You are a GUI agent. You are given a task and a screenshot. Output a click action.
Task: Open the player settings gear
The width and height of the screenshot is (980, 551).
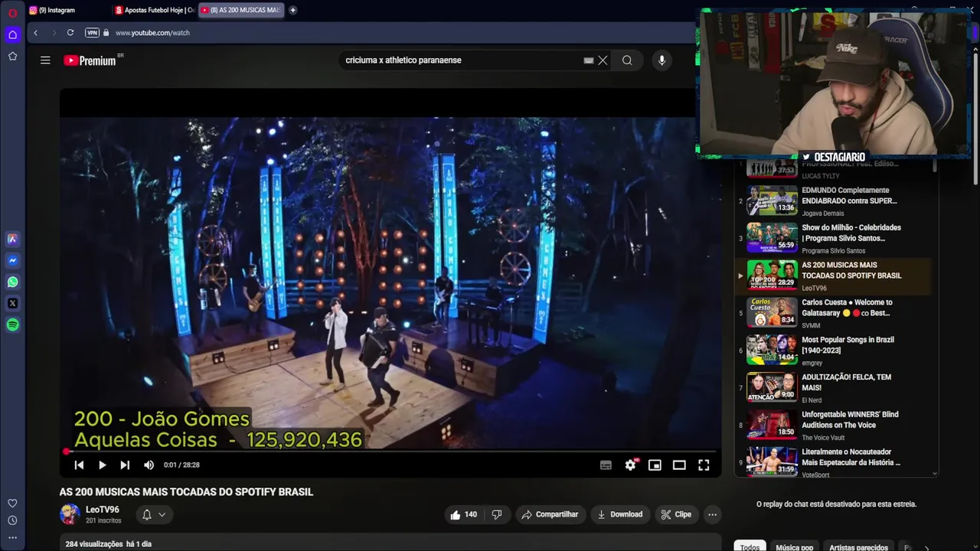(x=630, y=465)
